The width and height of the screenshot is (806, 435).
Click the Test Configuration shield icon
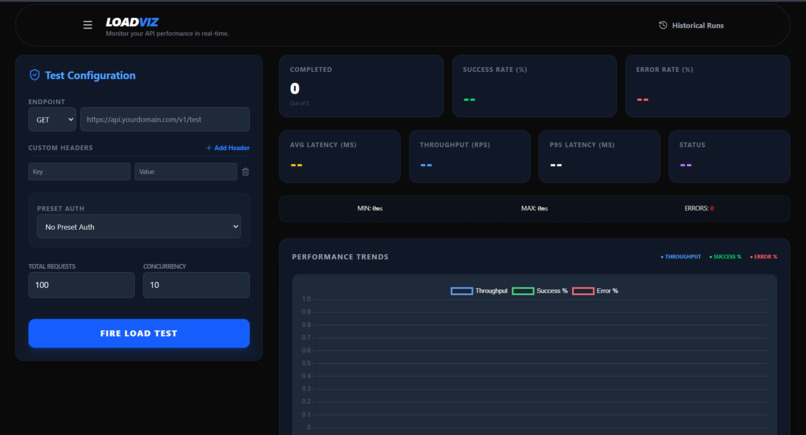[34, 75]
